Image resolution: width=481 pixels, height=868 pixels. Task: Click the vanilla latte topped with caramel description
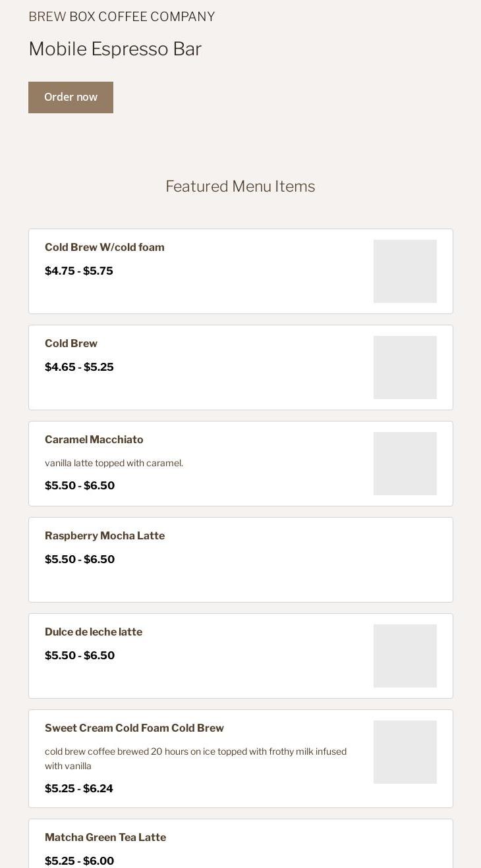114,463
